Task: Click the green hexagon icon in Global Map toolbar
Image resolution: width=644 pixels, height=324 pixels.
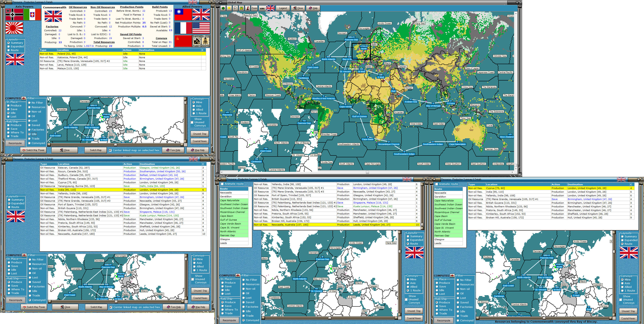Action: pyautogui.click(x=223, y=8)
